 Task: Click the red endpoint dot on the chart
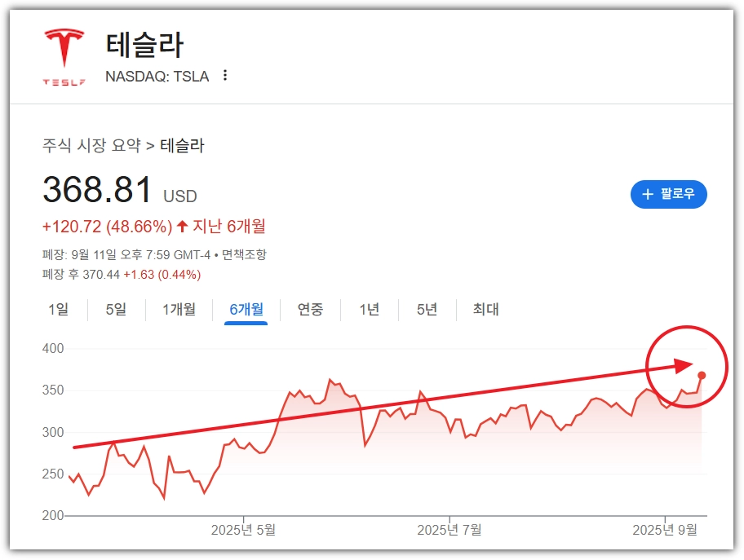click(x=702, y=376)
